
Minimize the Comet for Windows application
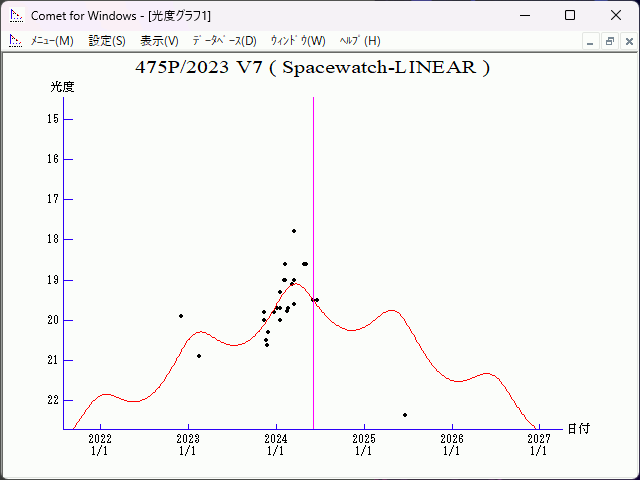pos(523,15)
